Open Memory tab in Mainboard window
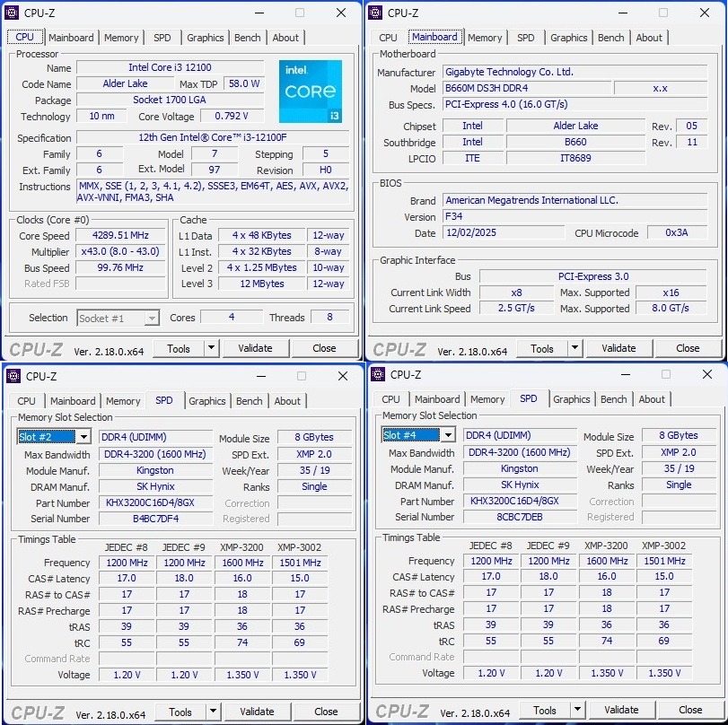This screenshot has height=725, width=728. pyautogui.click(x=485, y=38)
